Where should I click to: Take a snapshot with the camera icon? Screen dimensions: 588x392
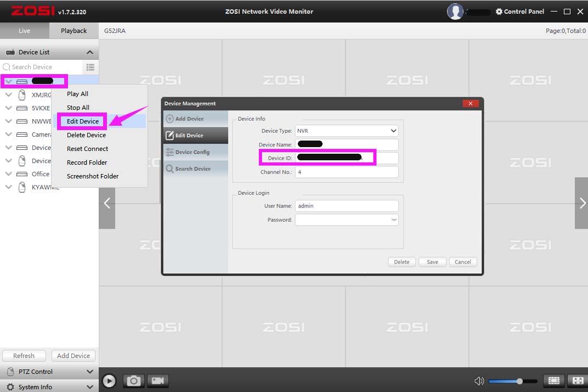pos(133,381)
